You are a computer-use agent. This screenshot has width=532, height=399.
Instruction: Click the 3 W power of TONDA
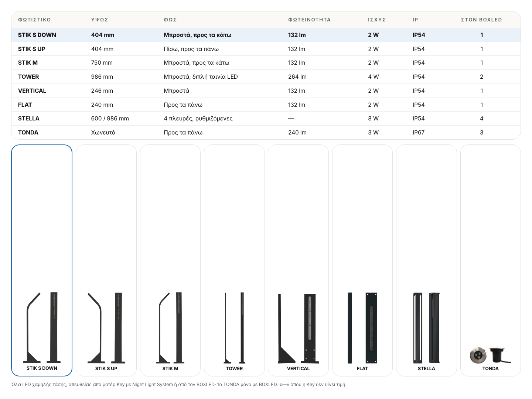point(373,133)
